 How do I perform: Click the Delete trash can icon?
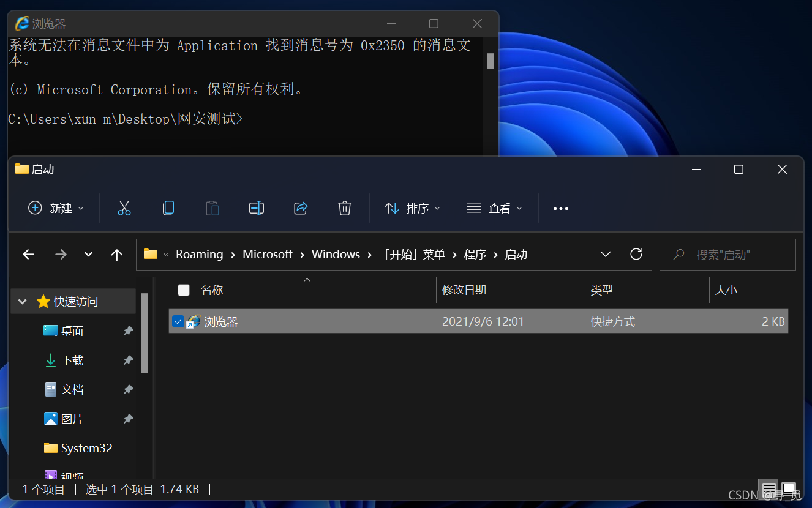(x=345, y=208)
